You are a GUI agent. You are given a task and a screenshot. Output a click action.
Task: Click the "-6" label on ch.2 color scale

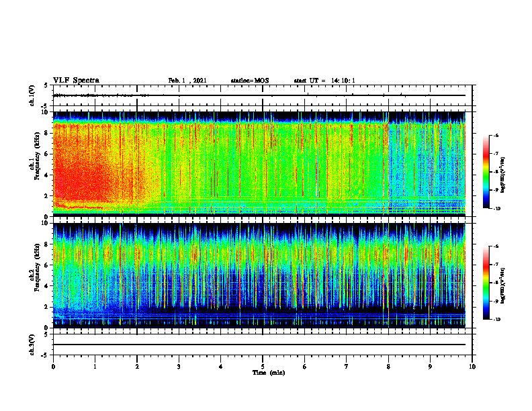pyautogui.click(x=496, y=246)
